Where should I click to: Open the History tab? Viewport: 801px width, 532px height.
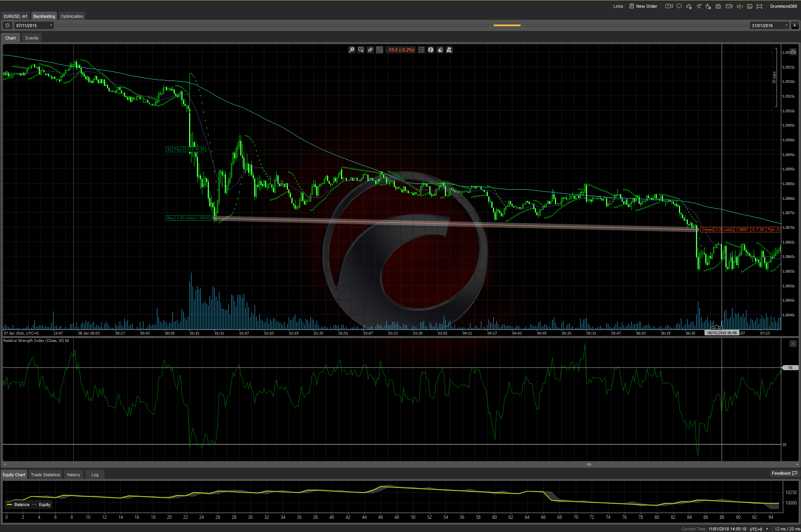74,475
